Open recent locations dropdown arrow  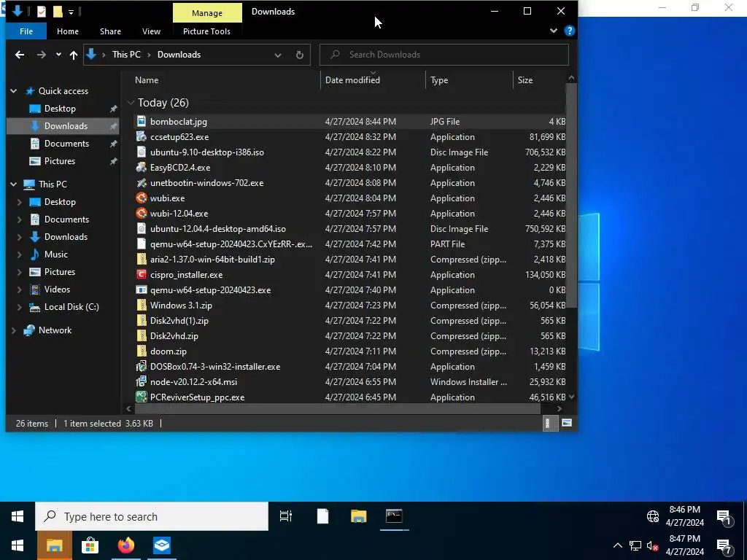(58, 55)
